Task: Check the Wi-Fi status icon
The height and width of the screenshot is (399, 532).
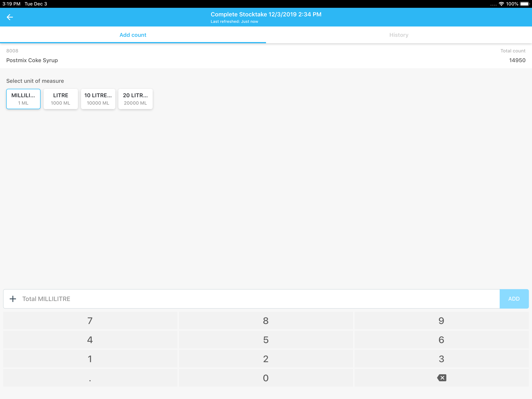Action: coord(501,4)
